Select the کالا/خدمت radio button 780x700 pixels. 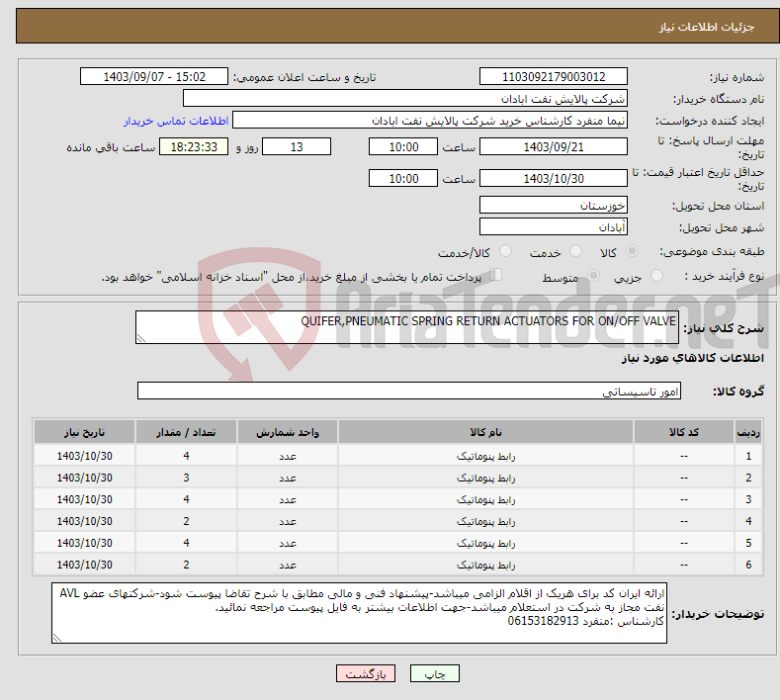(505, 251)
